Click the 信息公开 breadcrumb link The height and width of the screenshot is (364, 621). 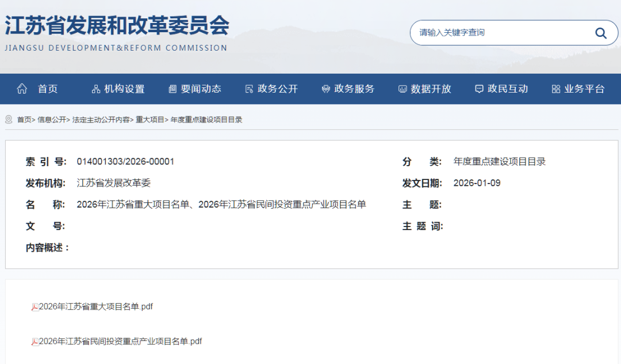click(52, 120)
